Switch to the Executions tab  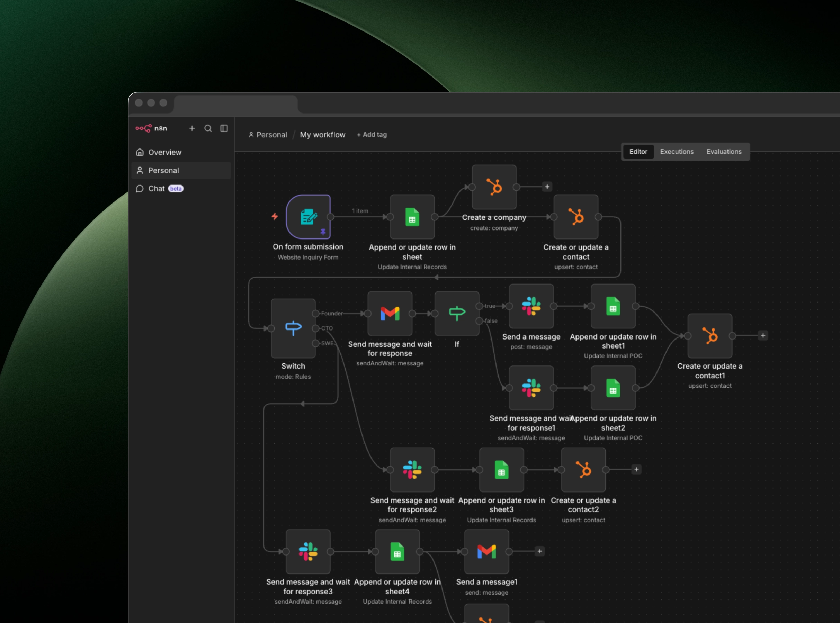pos(677,152)
